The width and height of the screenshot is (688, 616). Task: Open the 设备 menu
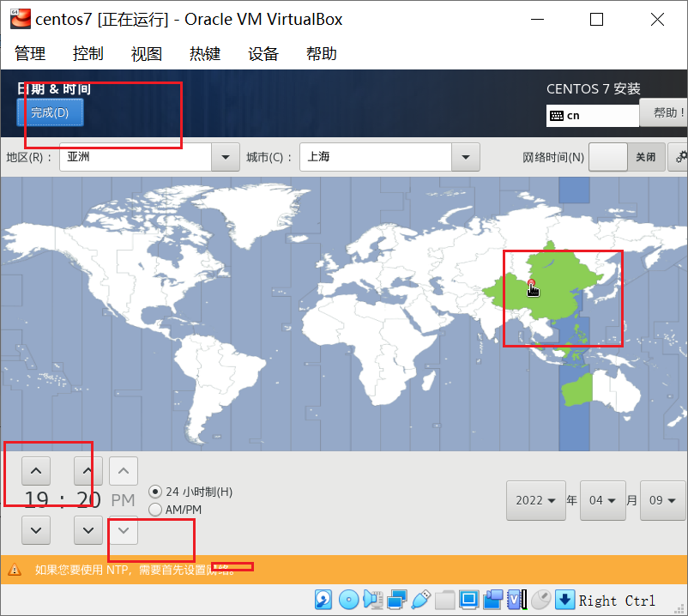[x=263, y=53]
